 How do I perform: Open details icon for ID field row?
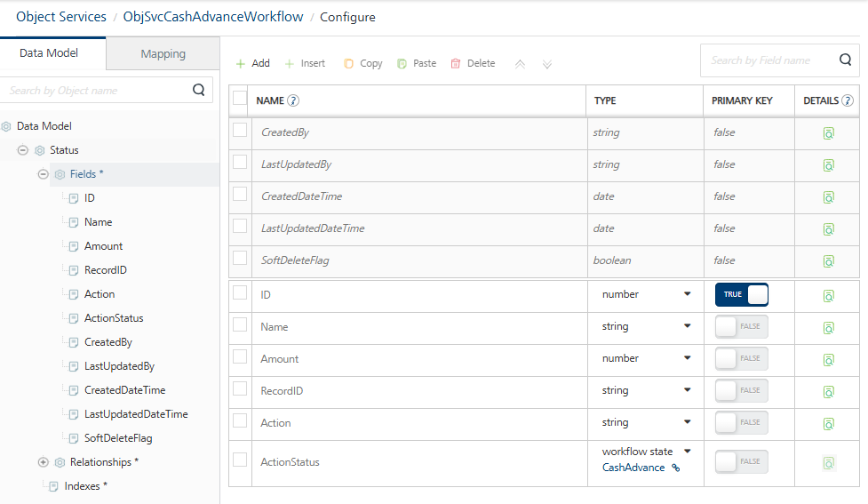[x=828, y=295]
